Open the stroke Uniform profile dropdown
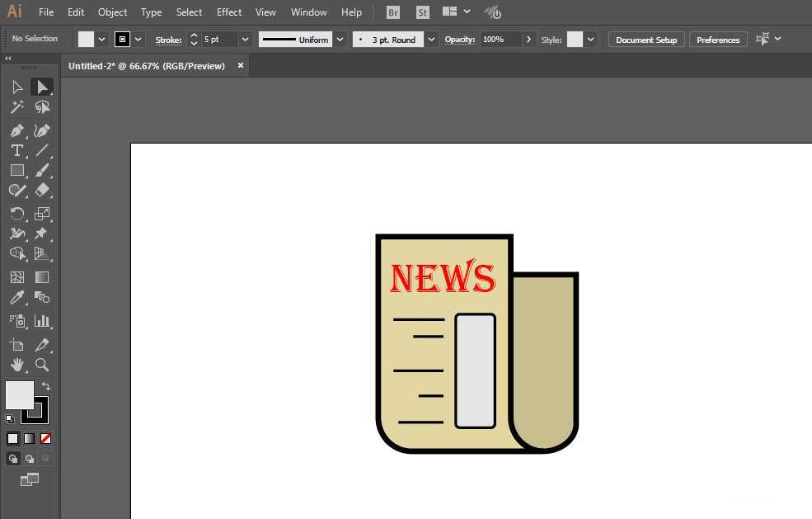This screenshot has height=519, width=812. [340, 39]
